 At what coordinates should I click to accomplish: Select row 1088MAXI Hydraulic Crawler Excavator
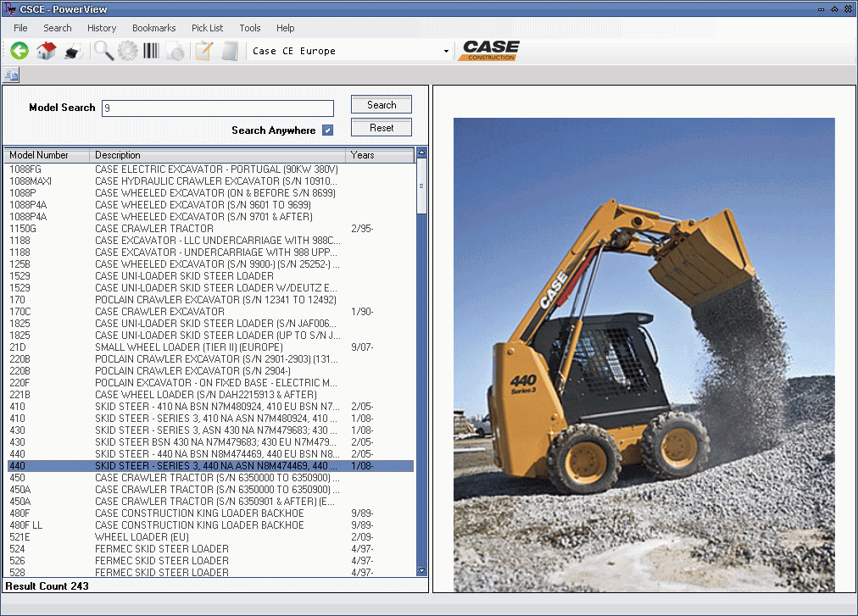[x=210, y=181]
